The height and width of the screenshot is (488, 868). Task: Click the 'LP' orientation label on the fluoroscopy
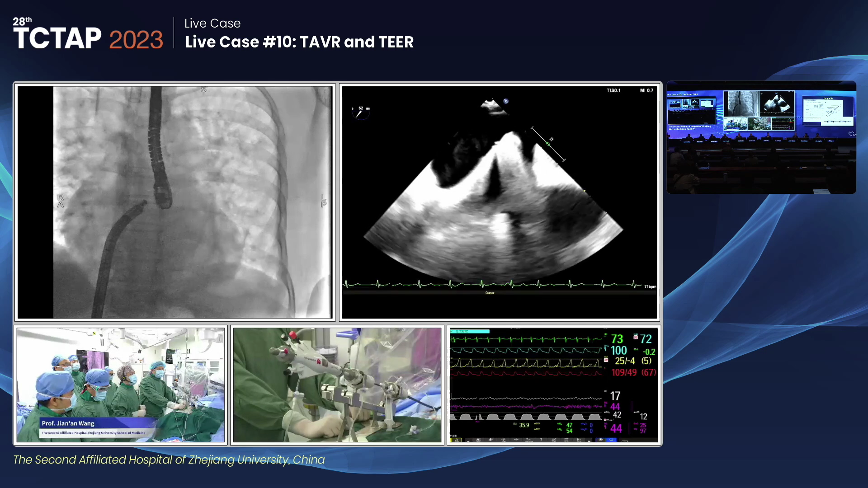pos(323,201)
